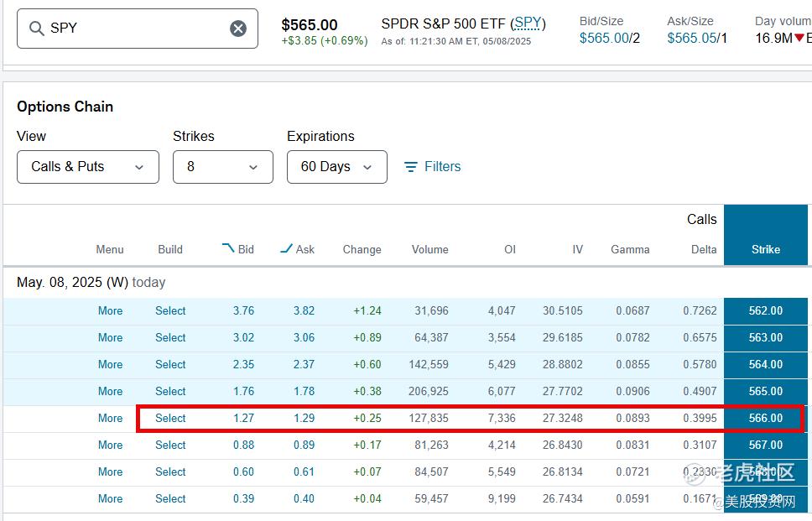Click the search magnifier icon
Image resolution: width=812 pixels, height=521 pixels.
pyautogui.click(x=36, y=29)
